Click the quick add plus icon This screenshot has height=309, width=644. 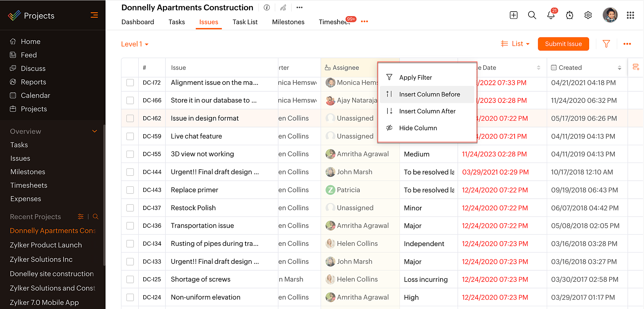point(514,15)
